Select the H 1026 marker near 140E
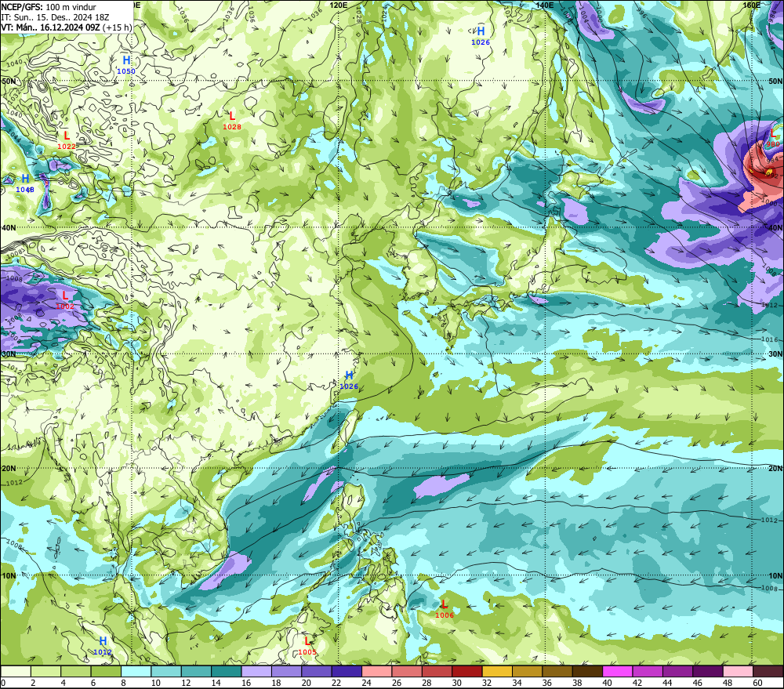This screenshot has width=784, height=689. pos(481,36)
